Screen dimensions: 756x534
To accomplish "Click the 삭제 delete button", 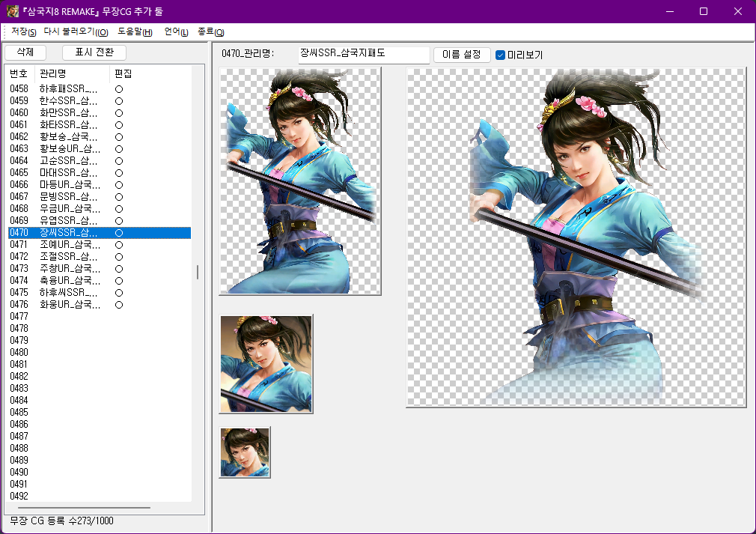I will click(x=25, y=52).
